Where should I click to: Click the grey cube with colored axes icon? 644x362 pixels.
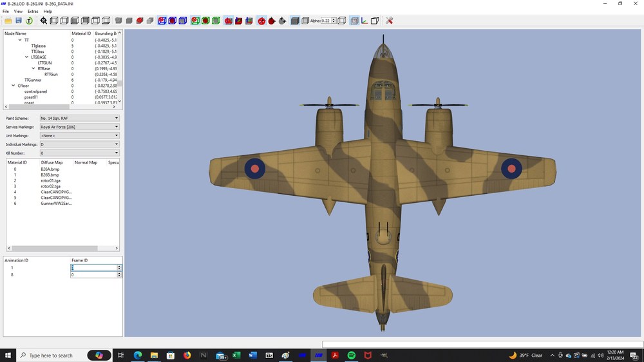[249, 21]
